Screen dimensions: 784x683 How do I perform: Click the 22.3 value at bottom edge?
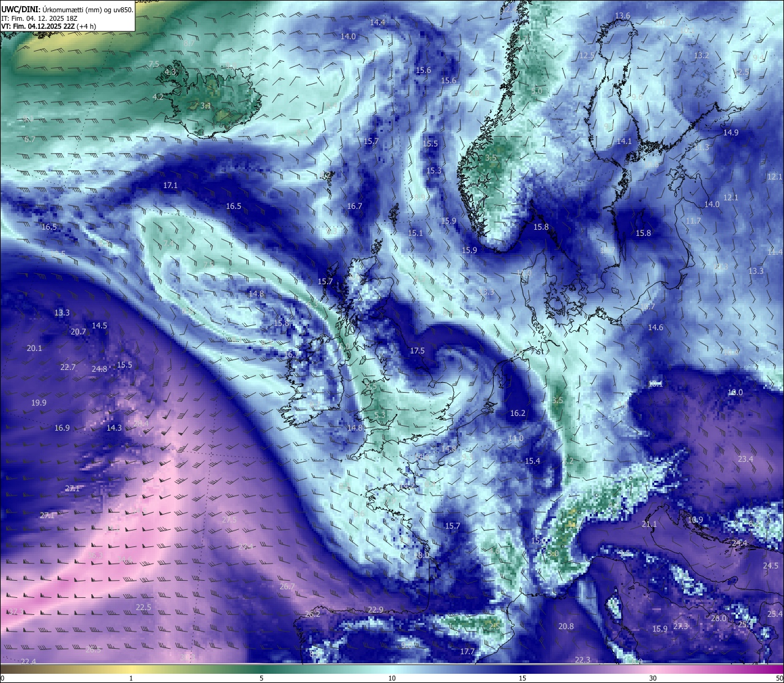pyautogui.click(x=582, y=660)
